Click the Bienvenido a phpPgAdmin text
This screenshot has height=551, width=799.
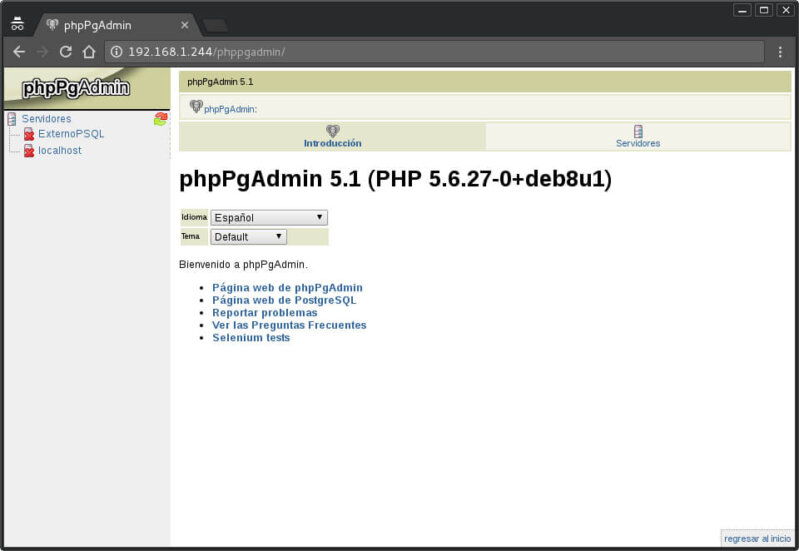[x=243, y=265]
